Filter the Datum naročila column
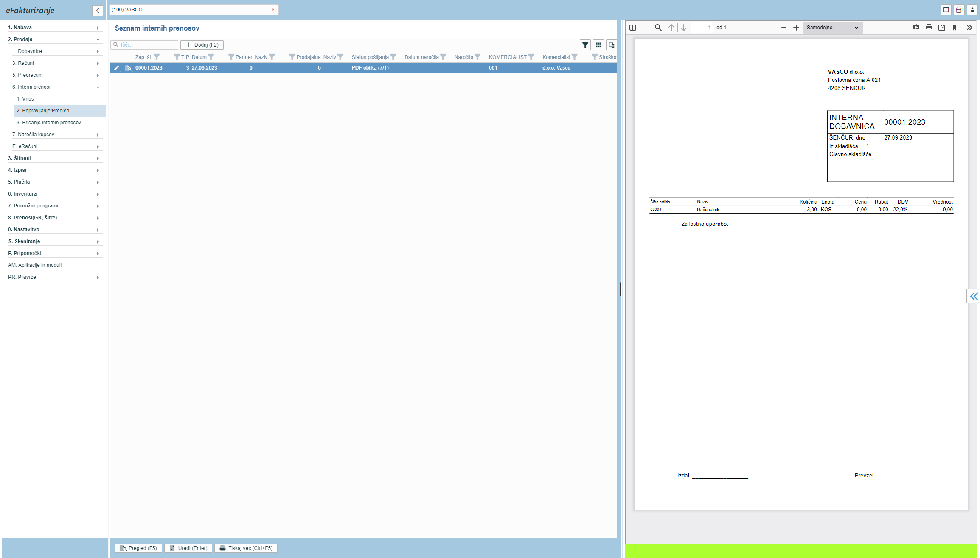The image size is (980, 558). coord(443,57)
